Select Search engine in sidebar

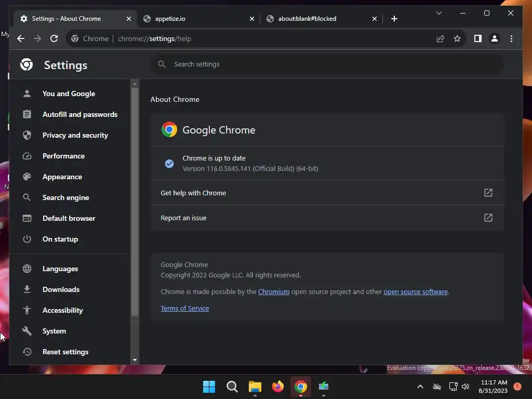(x=70, y=197)
